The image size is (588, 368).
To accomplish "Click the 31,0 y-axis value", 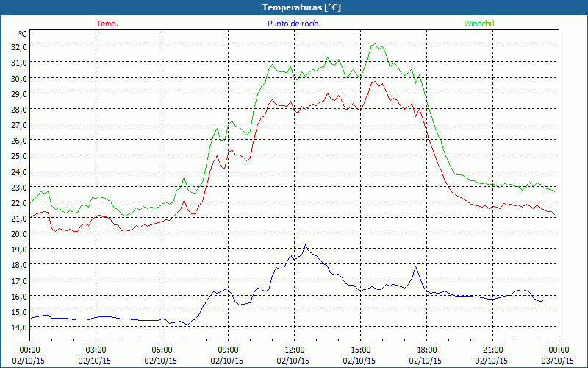I will point(19,63).
